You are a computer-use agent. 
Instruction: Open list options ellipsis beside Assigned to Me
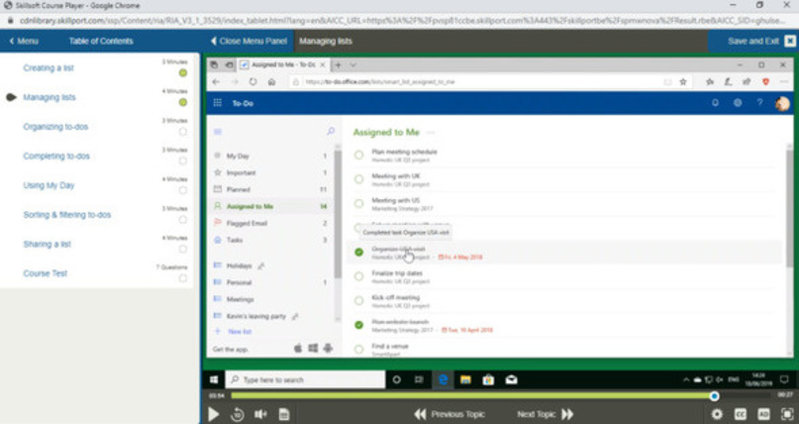click(x=431, y=132)
